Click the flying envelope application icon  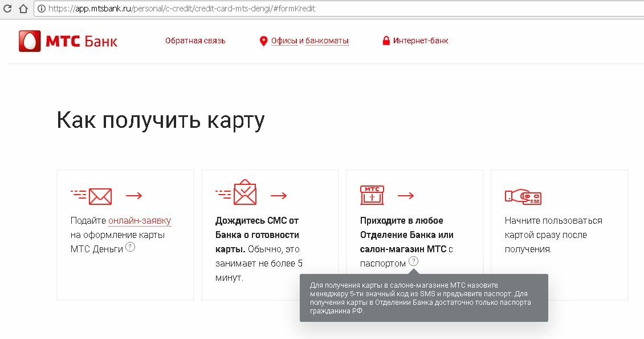click(x=91, y=196)
